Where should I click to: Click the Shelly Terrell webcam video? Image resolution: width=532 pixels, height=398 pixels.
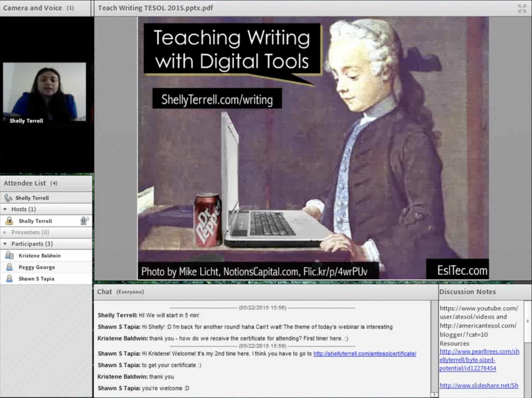click(44, 92)
